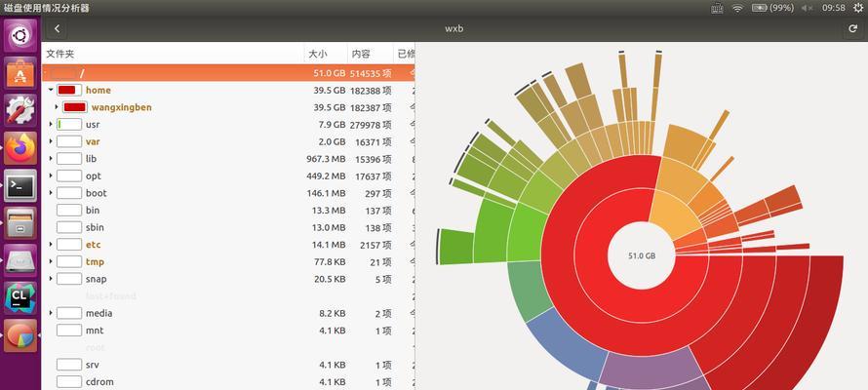Click the 20.5 KB size value
The height and width of the screenshot is (390, 868).
[x=330, y=279]
